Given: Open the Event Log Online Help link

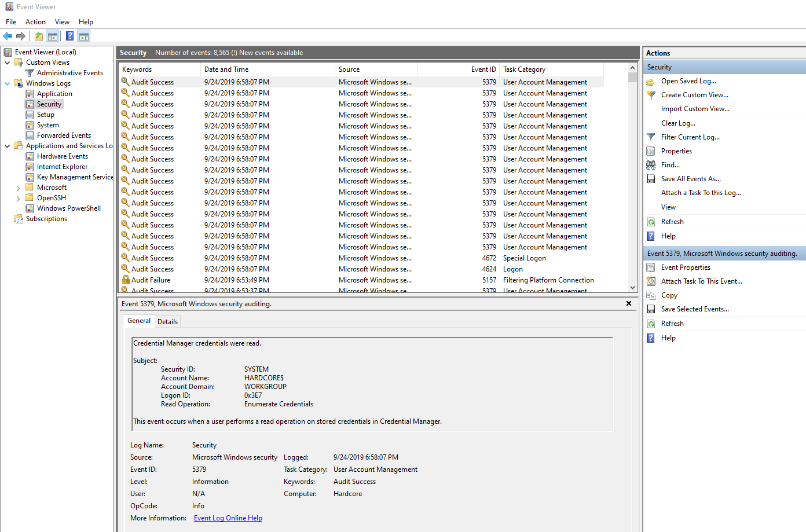Looking at the screenshot, I should (228, 518).
